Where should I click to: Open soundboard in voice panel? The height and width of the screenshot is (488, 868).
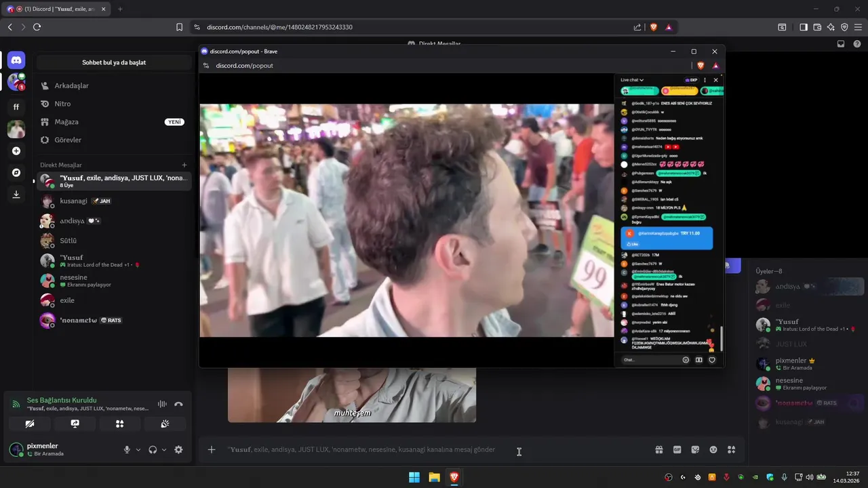click(x=165, y=424)
